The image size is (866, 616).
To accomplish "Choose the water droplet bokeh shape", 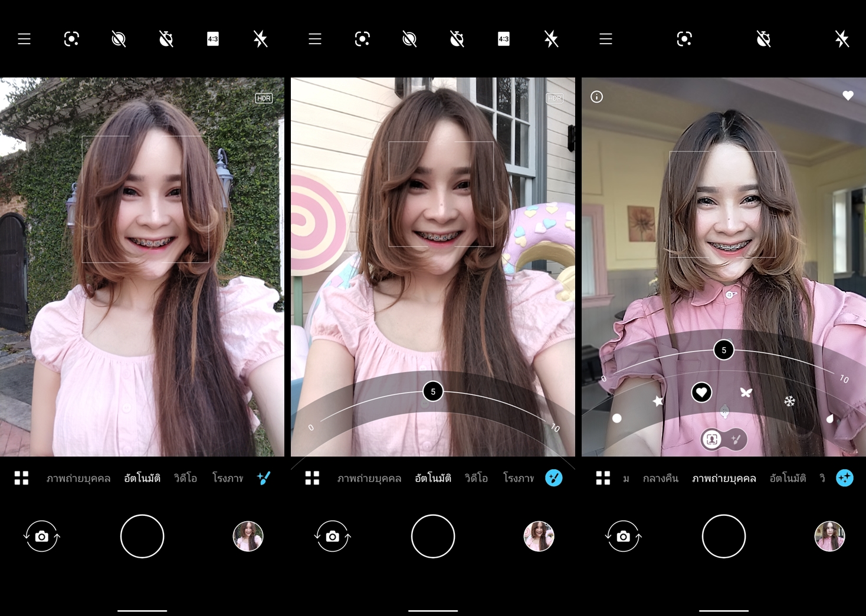I will [830, 419].
